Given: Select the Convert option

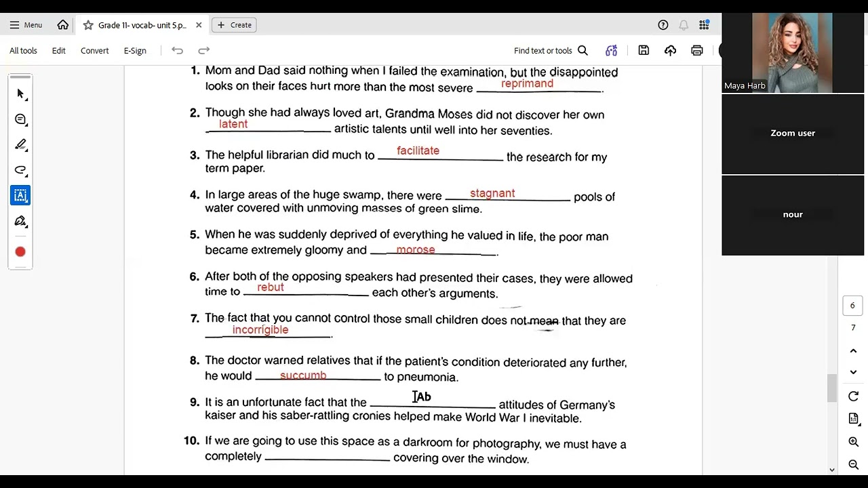Looking at the screenshot, I should (94, 51).
